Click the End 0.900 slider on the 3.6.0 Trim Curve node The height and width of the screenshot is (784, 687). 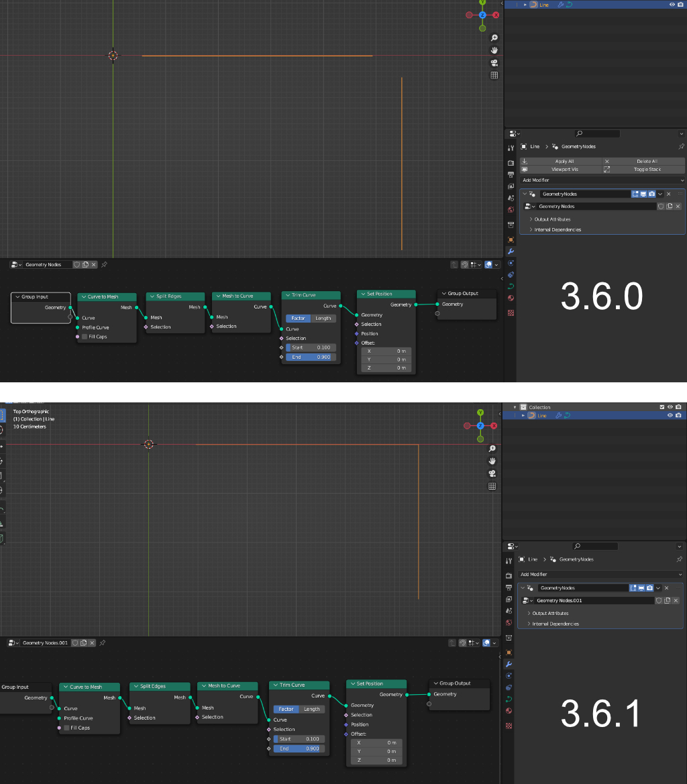coord(311,357)
